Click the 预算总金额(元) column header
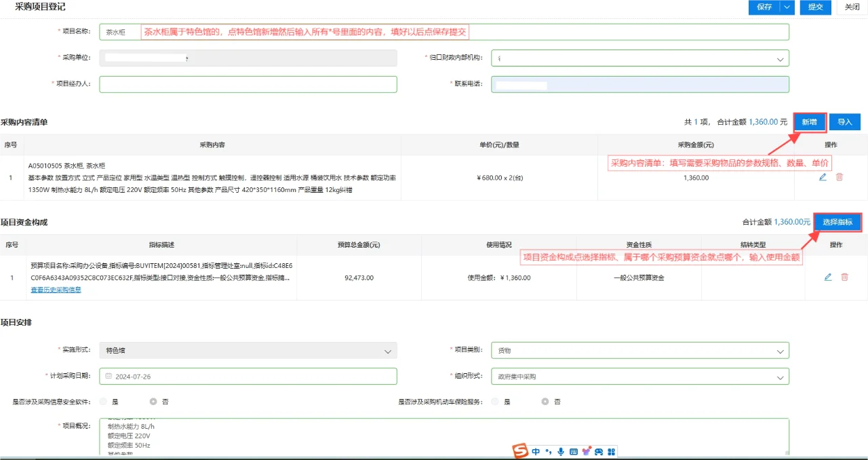This screenshot has width=868, height=460. point(359,245)
